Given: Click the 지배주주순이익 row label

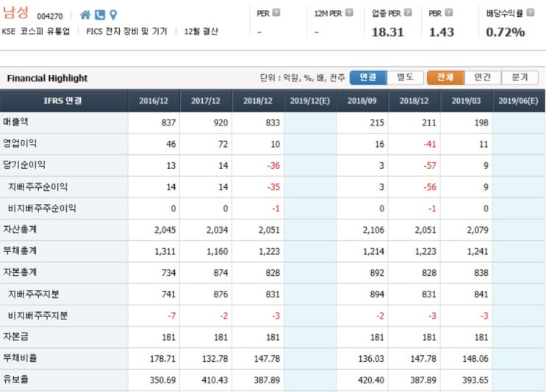Looking at the screenshot, I should pyautogui.click(x=37, y=186).
